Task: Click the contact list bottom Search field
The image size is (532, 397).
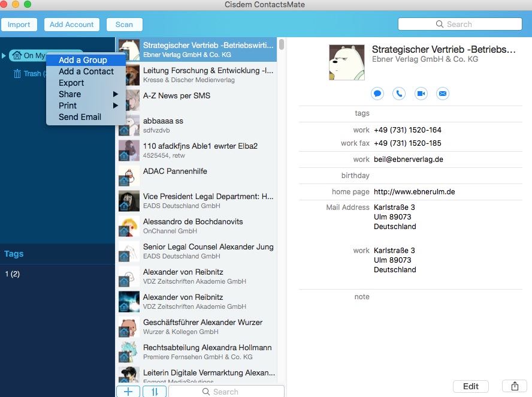Action: click(x=226, y=392)
